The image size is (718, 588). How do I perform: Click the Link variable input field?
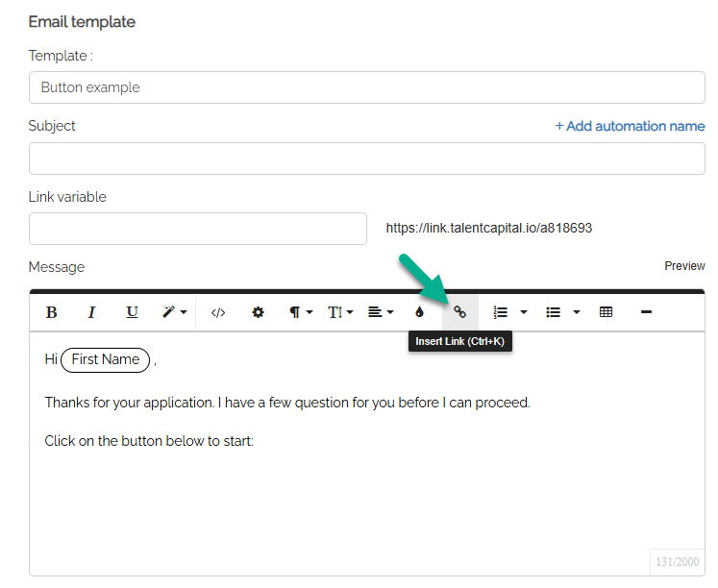click(198, 229)
